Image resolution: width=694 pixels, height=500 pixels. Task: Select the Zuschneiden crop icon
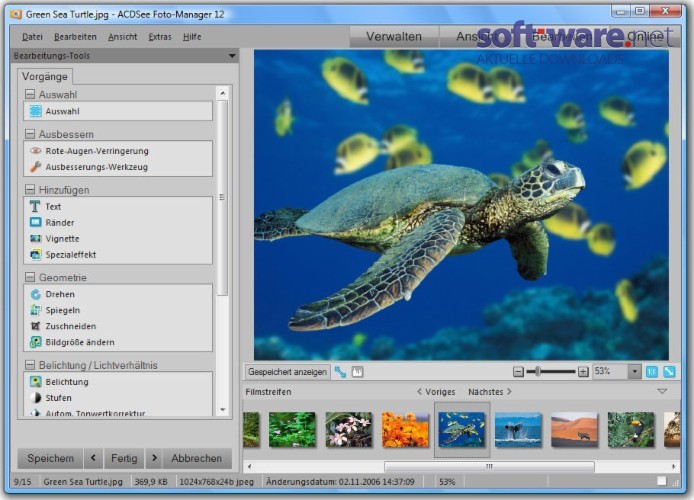click(35, 326)
